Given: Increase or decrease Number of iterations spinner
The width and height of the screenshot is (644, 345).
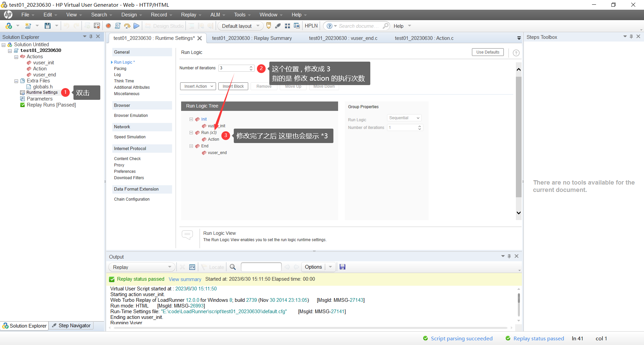Looking at the screenshot, I should pos(251,68).
